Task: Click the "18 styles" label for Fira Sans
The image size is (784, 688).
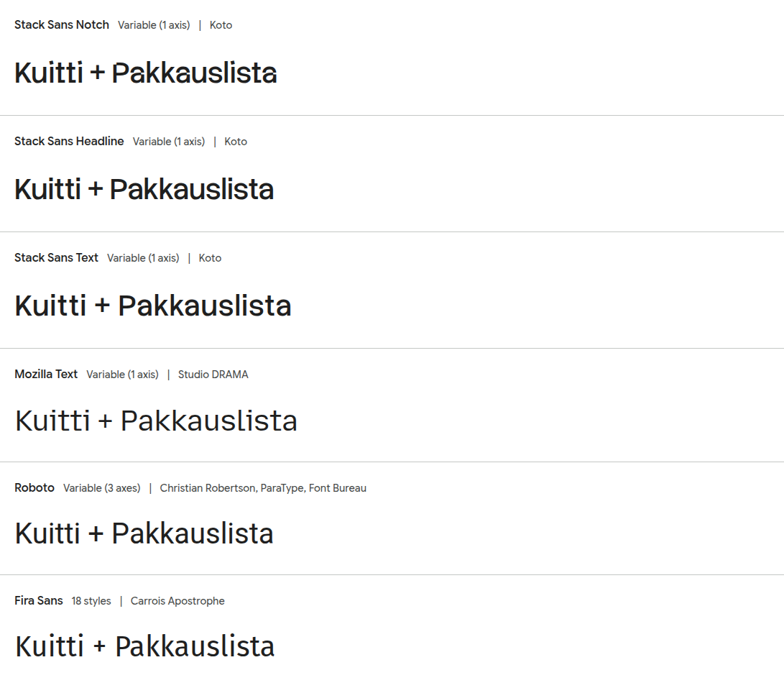Action: pyautogui.click(x=91, y=601)
